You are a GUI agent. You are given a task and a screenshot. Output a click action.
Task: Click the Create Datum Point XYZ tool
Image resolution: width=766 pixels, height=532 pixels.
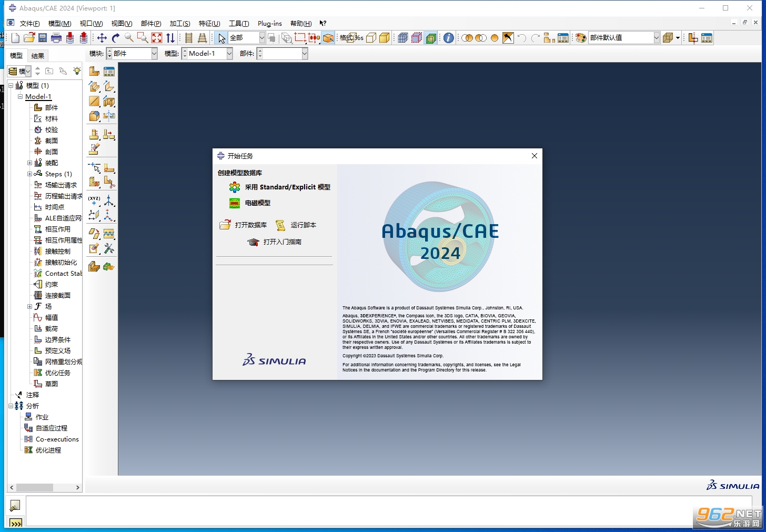pos(94,200)
